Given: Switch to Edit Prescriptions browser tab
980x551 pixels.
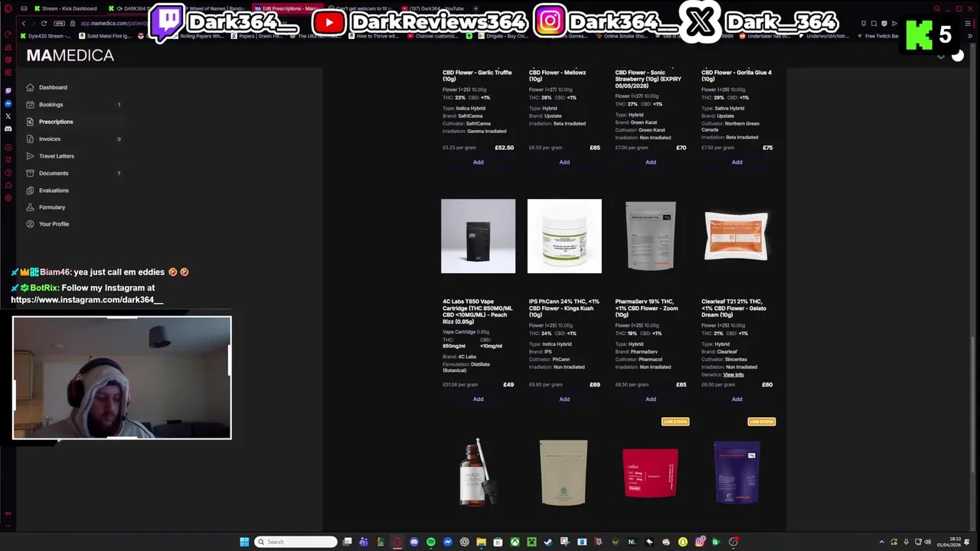Looking at the screenshot, I should coord(289,8).
